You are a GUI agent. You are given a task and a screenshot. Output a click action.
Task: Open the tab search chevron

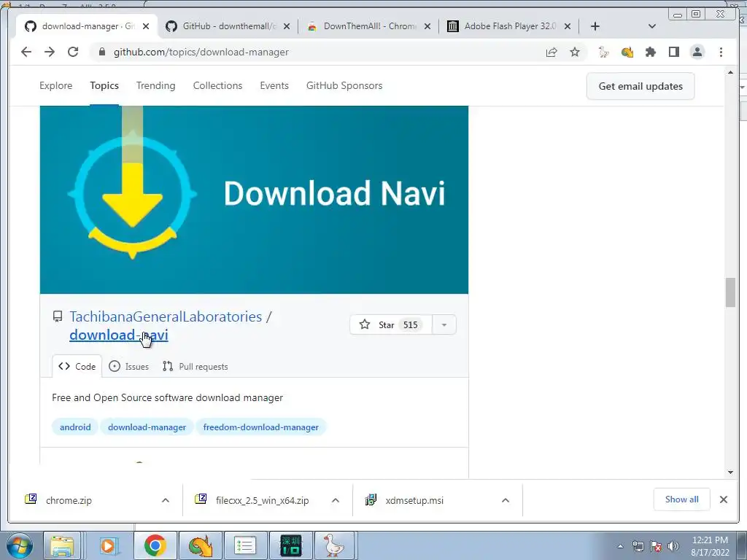(x=652, y=26)
